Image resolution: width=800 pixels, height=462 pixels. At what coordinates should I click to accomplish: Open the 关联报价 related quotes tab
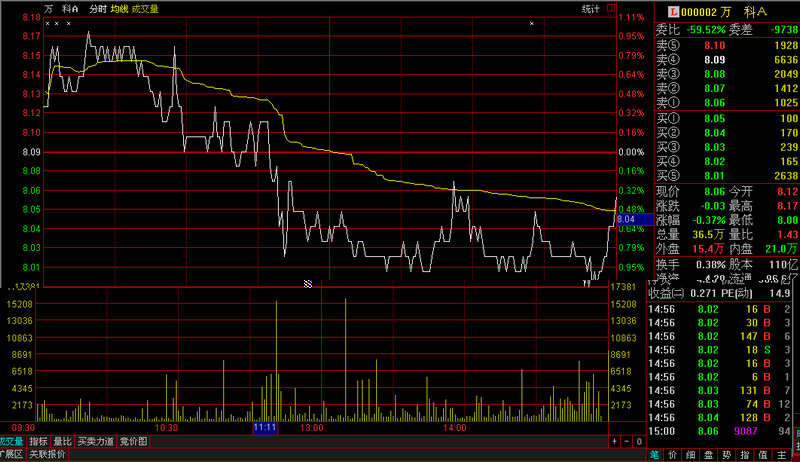47,455
